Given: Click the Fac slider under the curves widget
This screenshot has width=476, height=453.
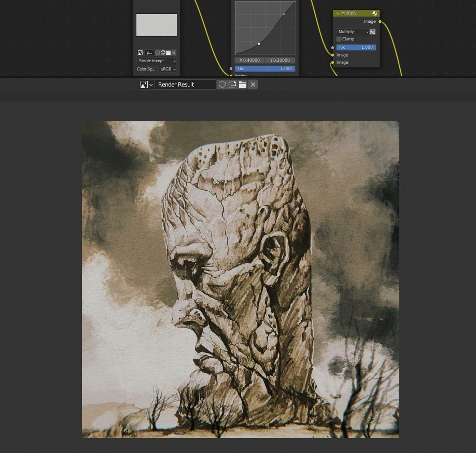Looking at the screenshot, I should (x=265, y=68).
